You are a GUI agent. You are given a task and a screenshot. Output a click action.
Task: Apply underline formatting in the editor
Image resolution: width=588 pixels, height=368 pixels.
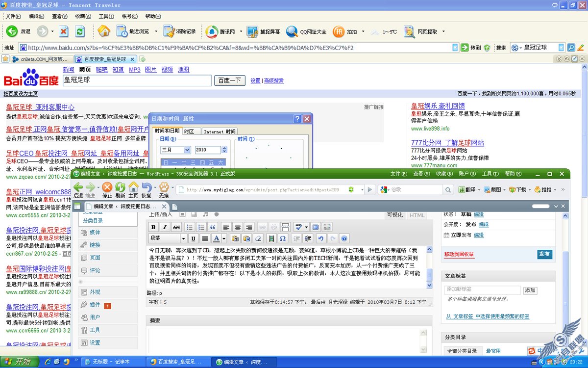coord(193,238)
